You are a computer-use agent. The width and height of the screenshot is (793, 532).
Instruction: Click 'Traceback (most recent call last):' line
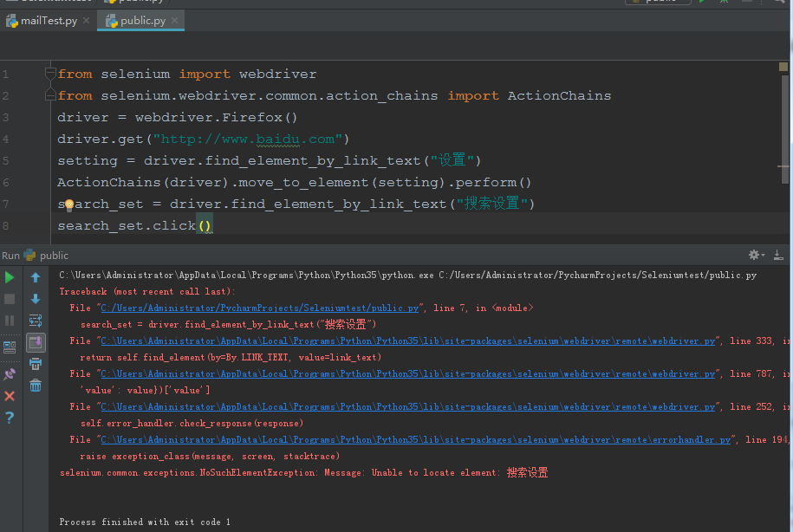click(x=147, y=292)
